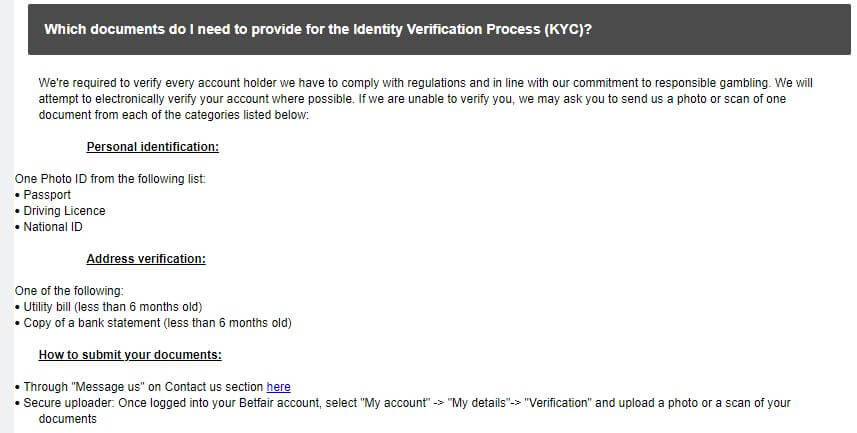Image resolution: width=857 pixels, height=433 pixels.
Task: Collapse the KYC documents question header
Action: [x=439, y=30]
